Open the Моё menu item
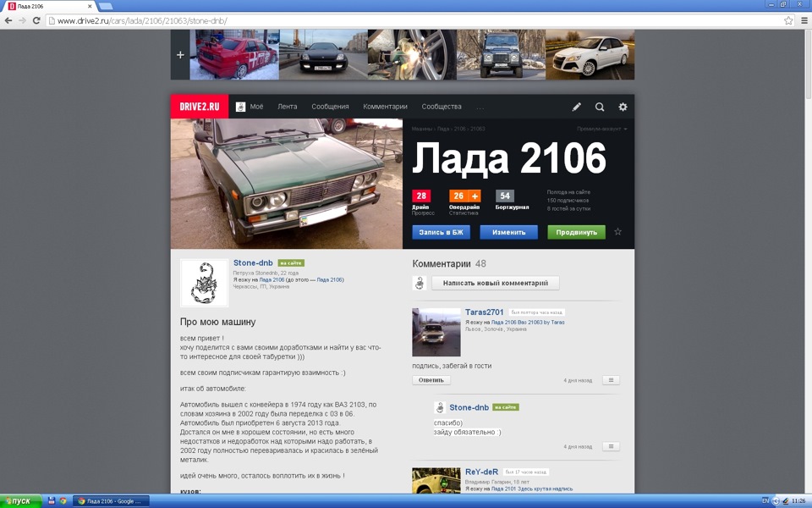 tap(250, 107)
